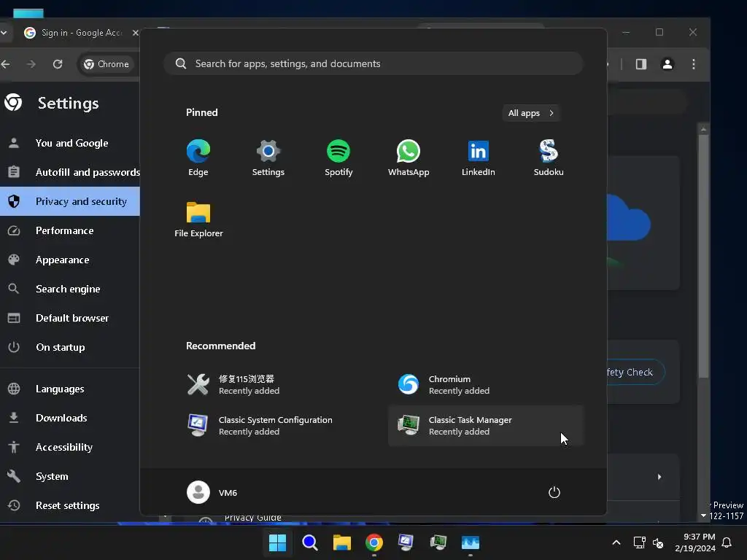
Task: Click the muted volume tray icon
Action: (658, 542)
